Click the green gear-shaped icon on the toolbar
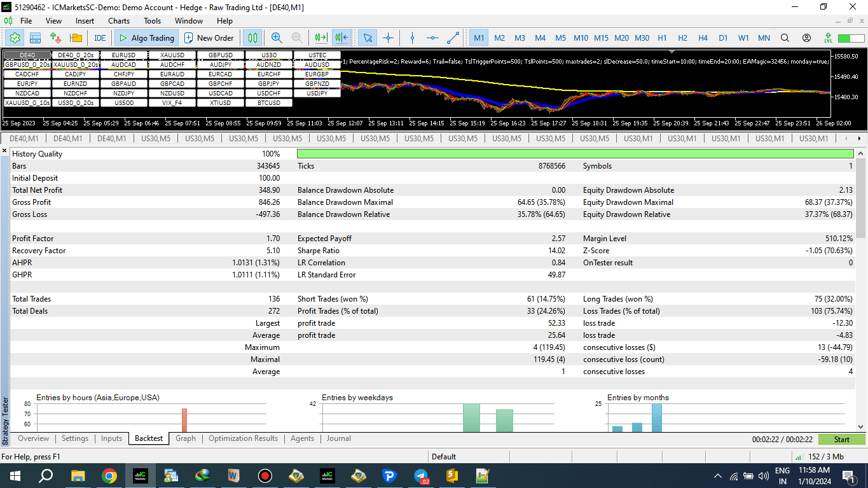The height and width of the screenshot is (488, 868). pyautogui.click(x=15, y=38)
